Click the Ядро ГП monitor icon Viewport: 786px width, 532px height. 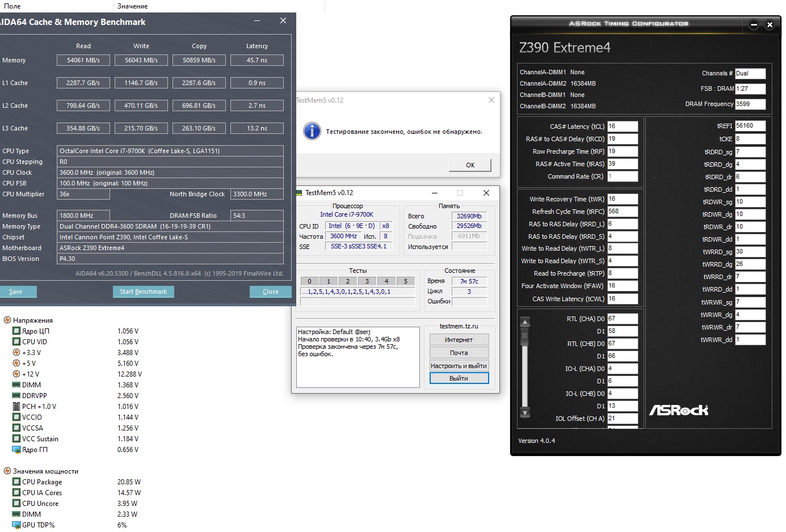[16, 449]
